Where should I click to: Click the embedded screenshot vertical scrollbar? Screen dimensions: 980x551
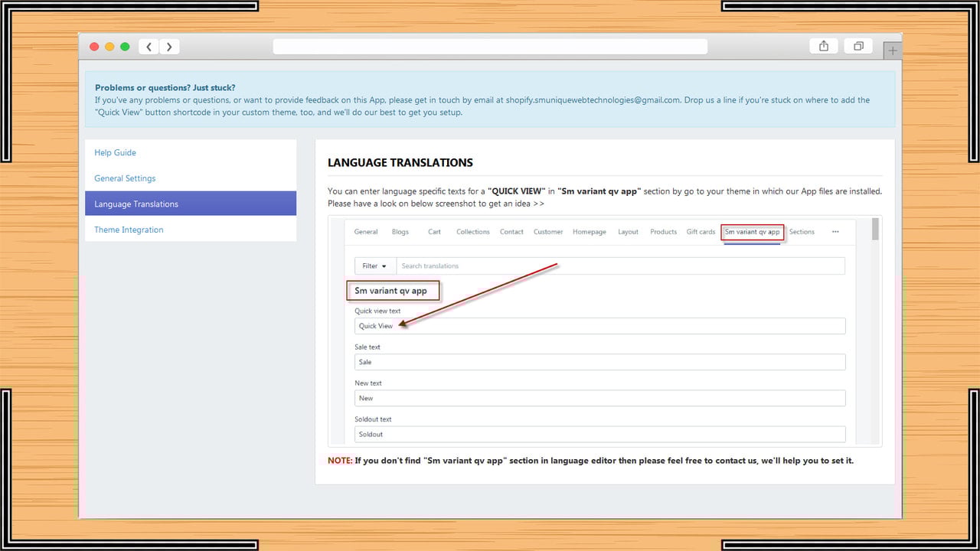pyautogui.click(x=875, y=331)
